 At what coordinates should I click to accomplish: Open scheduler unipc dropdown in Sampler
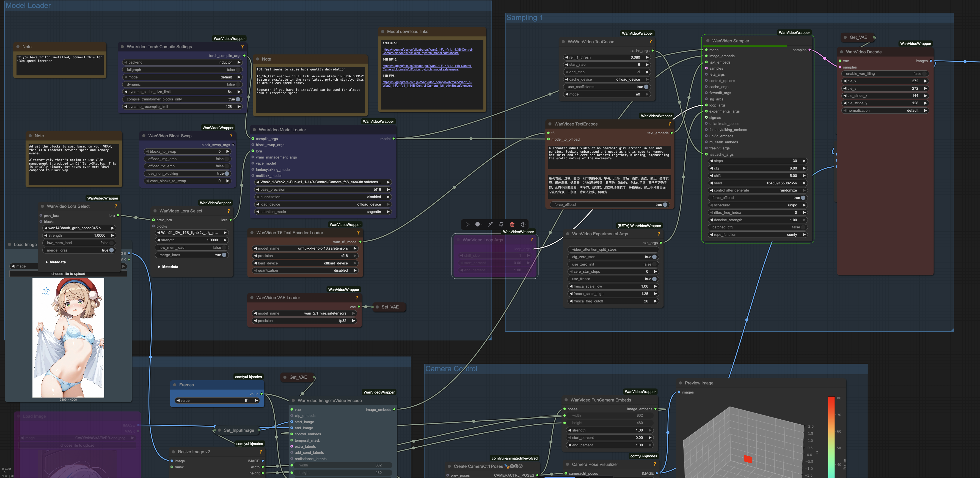point(757,205)
